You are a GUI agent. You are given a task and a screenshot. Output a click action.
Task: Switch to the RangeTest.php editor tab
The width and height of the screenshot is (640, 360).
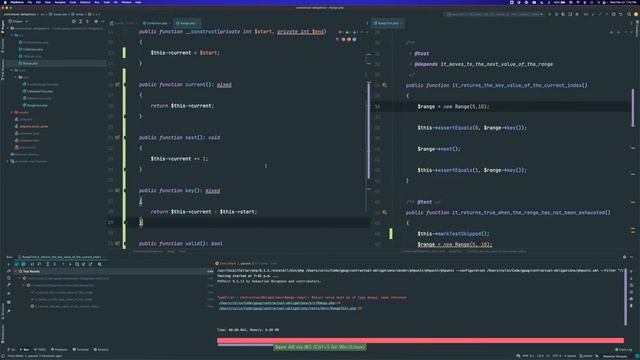(387, 23)
